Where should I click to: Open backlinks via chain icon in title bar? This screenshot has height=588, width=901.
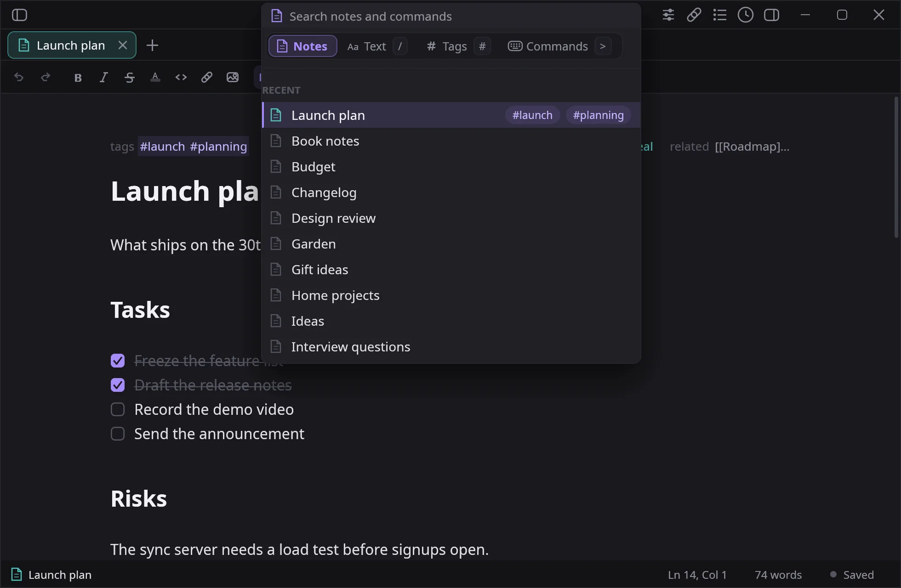pos(694,15)
